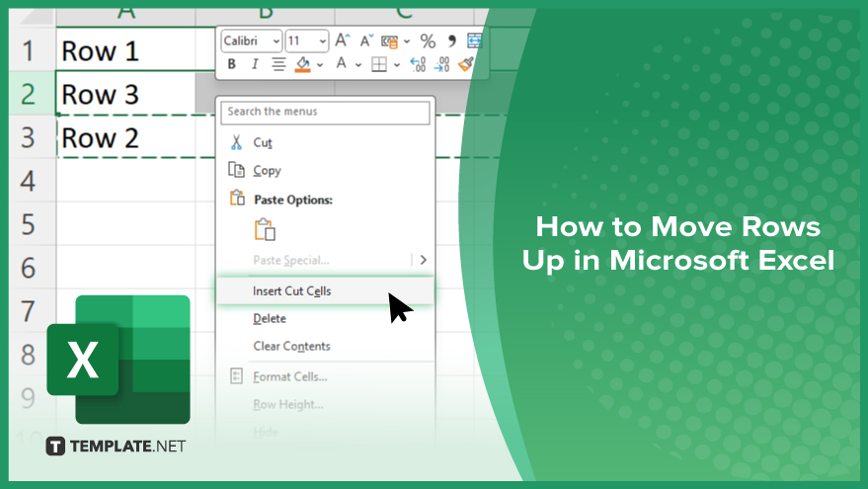Click the accounting number format icon
Image resolution: width=868 pixels, height=489 pixels.
coord(390,41)
